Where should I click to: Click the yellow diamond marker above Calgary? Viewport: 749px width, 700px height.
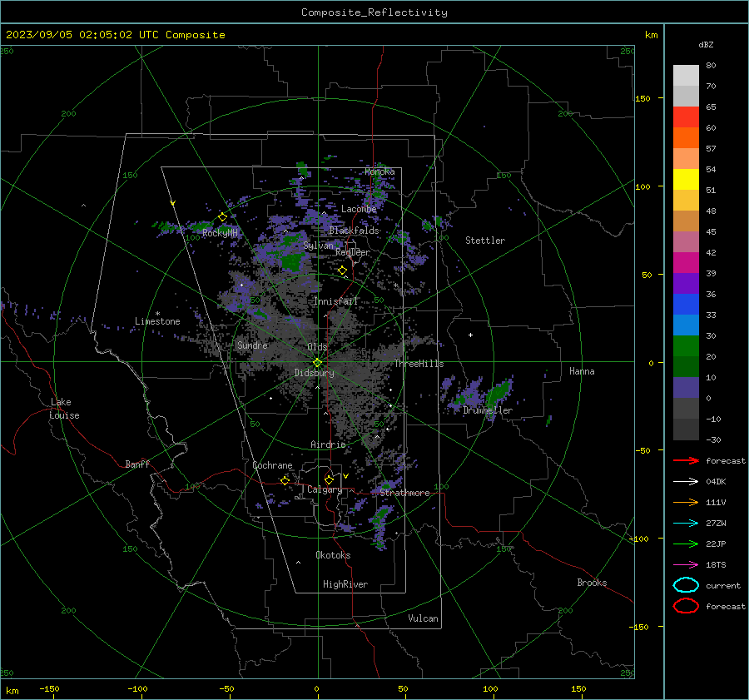tap(329, 479)
